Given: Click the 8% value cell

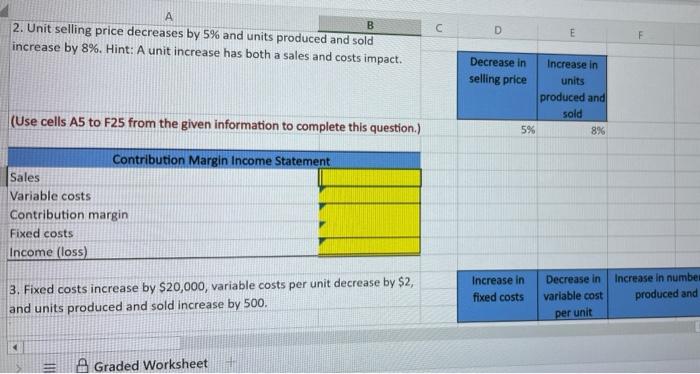Looking at the screenshot, I should (x=572, y=131).
